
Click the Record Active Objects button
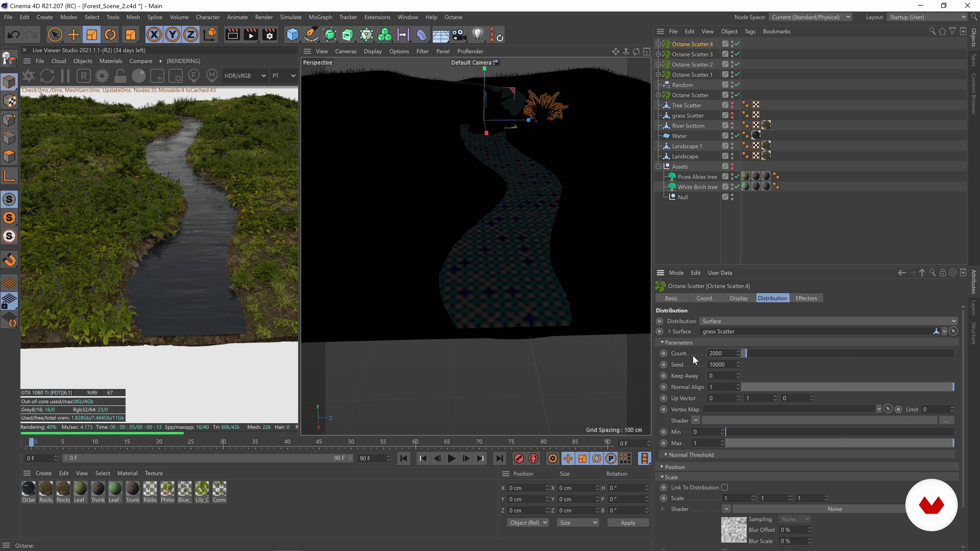pos(519,459)
